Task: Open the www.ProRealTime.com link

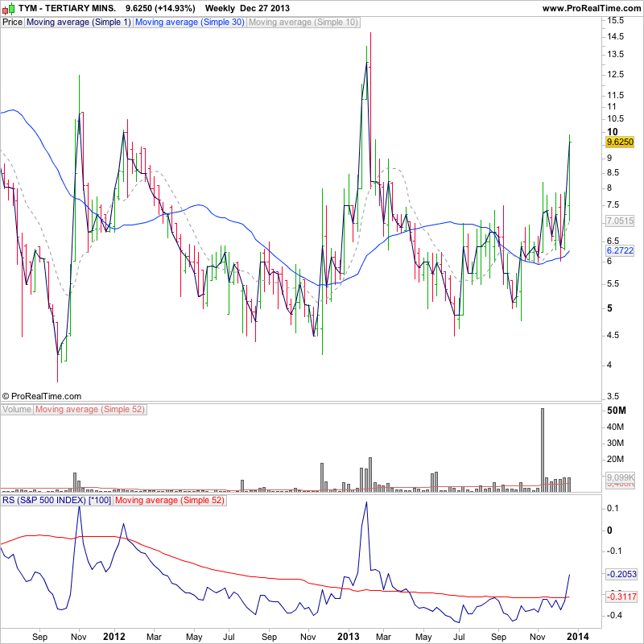Action: (592, 8)
